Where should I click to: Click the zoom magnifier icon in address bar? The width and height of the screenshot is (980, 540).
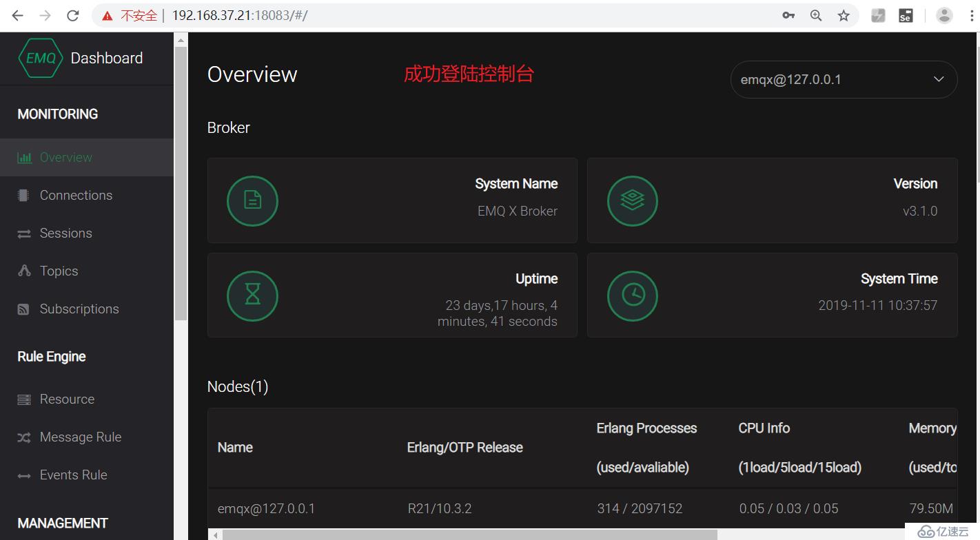click(x=816, y=15)
